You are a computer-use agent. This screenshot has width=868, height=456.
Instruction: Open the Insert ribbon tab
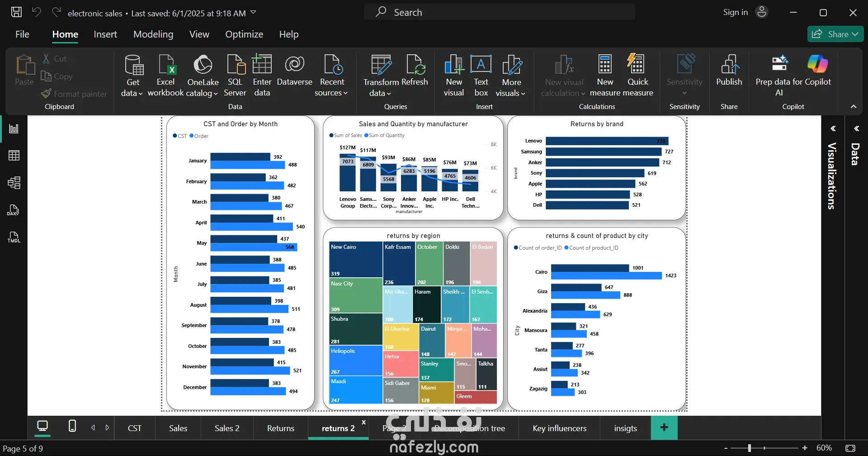click(105, 34)
